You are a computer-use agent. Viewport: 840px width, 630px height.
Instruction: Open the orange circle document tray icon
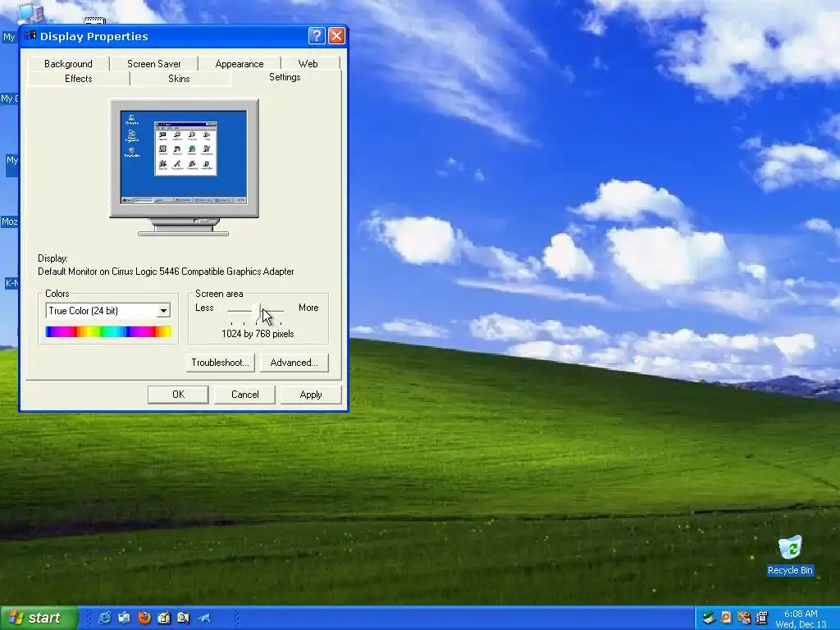pos(726,618)
